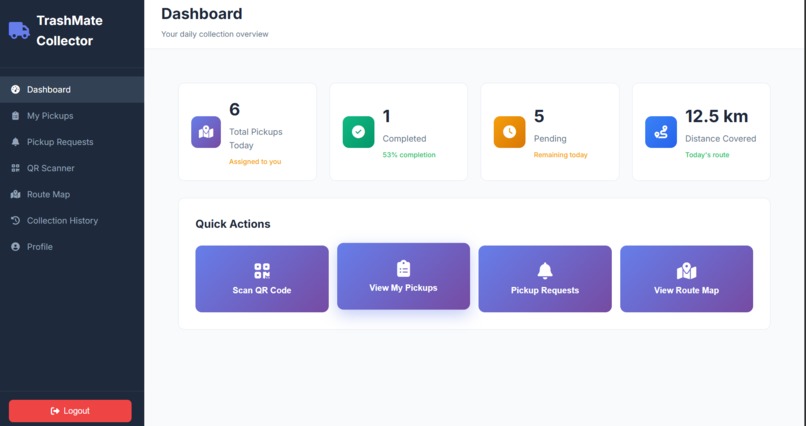The width and height of the screenshot is (806, 426).
Task: Open the Dashboard menu item
Action: (72, 89)
